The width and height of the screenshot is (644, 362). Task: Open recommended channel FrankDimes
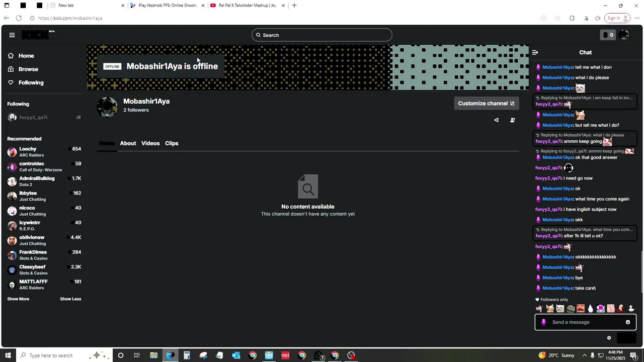[44, 255]
